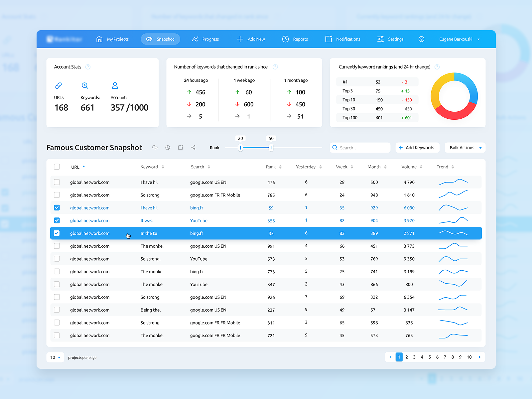Open the snapshot history clock icon

168,148
